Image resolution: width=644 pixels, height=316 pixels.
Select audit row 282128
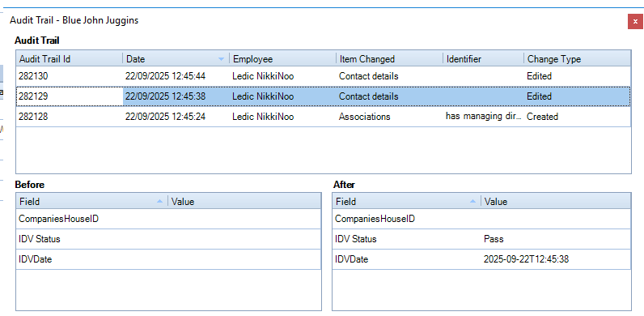point(324,117)
